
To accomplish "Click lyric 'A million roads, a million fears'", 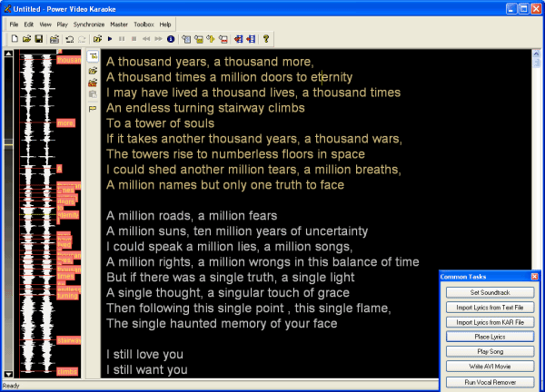I will point(192,216).
